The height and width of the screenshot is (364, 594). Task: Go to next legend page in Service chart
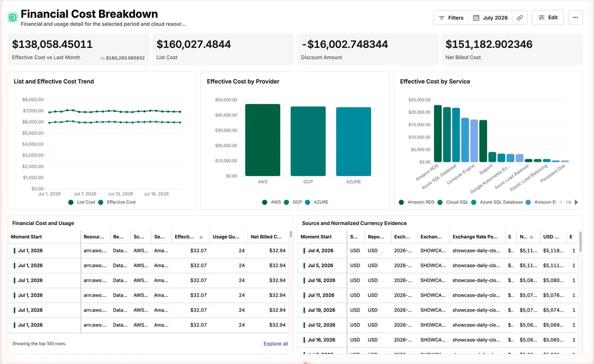(x=576, y=202)
